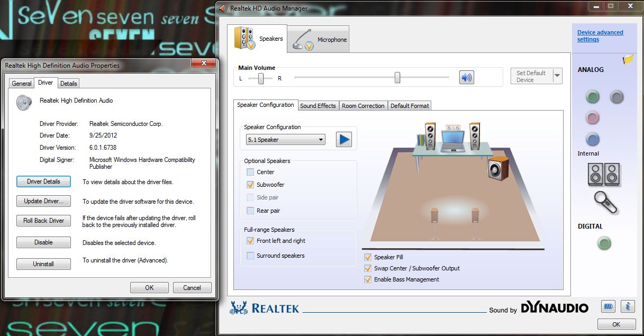This screenshot has height=336, width=644.
Task: Open the yellow connector settings folder icon
Action: click(x=628, y=59)
